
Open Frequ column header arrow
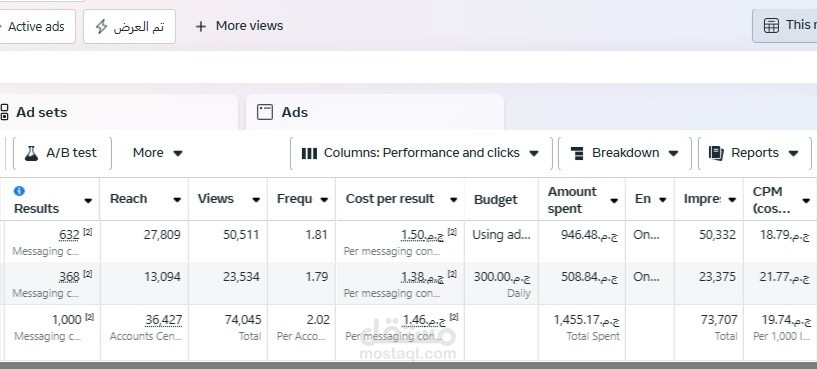(324, 200)
